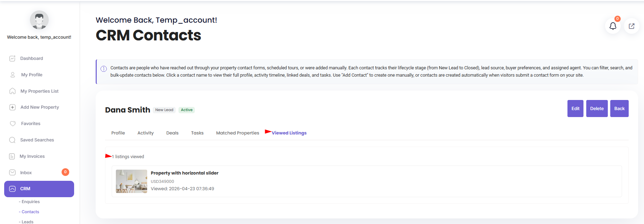The image size is (644, 224).
Task: Click the Saved Searches magnifier icon
Action: click(x=12, y=140)
